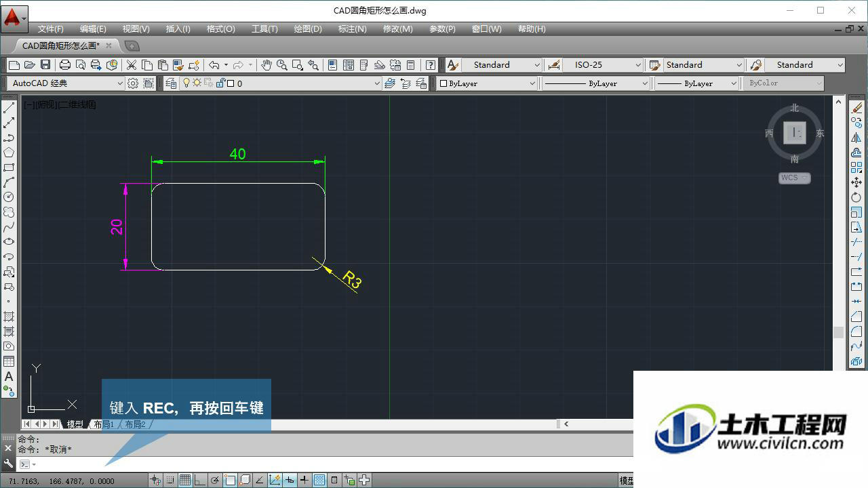Toggle Lineweight display in the status bar

click(304, 480)
